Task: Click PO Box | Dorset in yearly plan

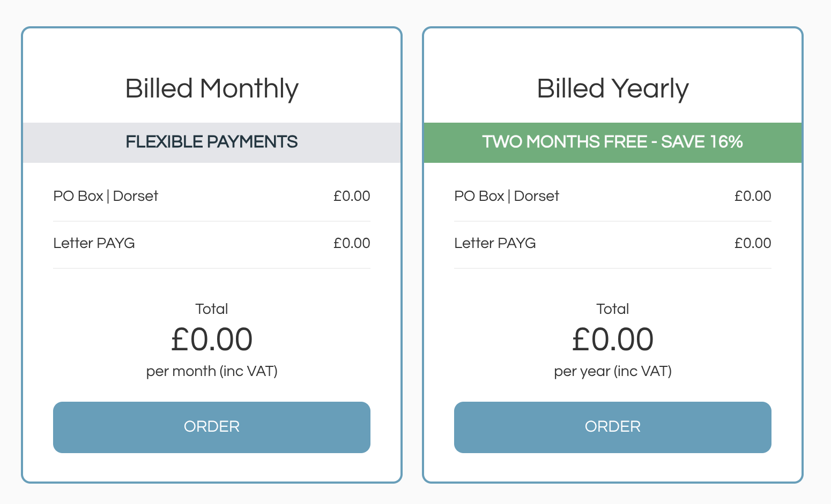Action: tap(507, 196)
